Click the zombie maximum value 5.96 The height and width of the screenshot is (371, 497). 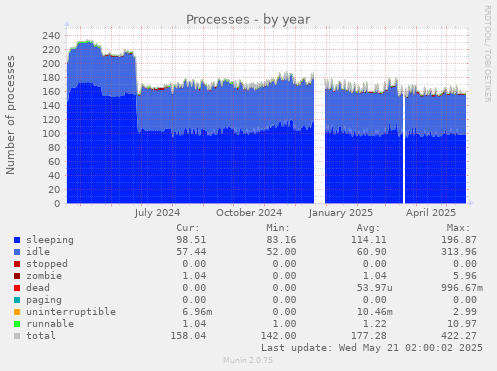coord(465,276)
